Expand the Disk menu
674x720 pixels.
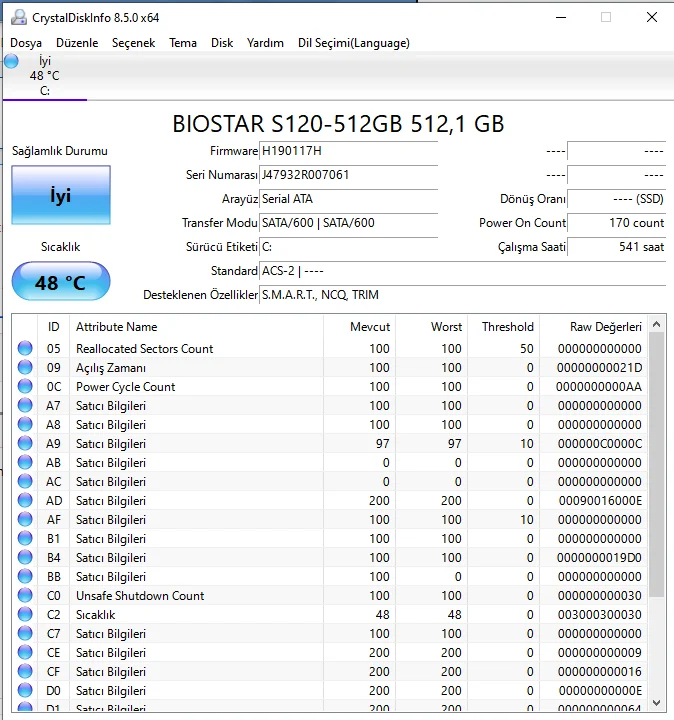222,43
